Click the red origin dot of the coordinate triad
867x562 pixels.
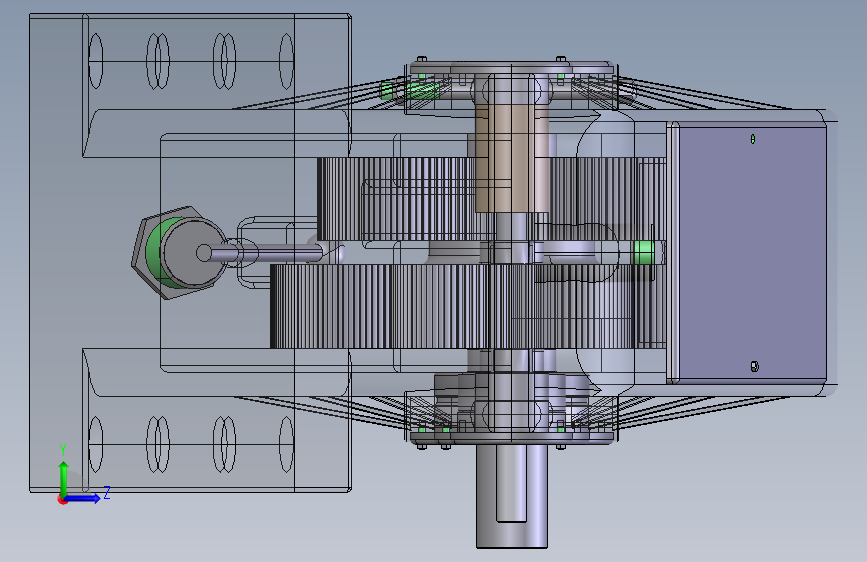[x=62, y=500]
